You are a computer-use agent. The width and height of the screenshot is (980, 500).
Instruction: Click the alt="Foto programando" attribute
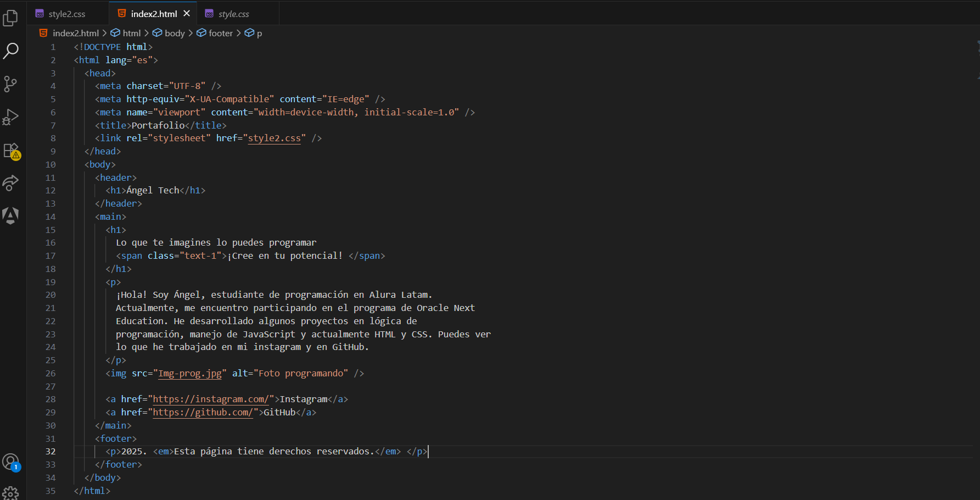(x=290, y=373)
